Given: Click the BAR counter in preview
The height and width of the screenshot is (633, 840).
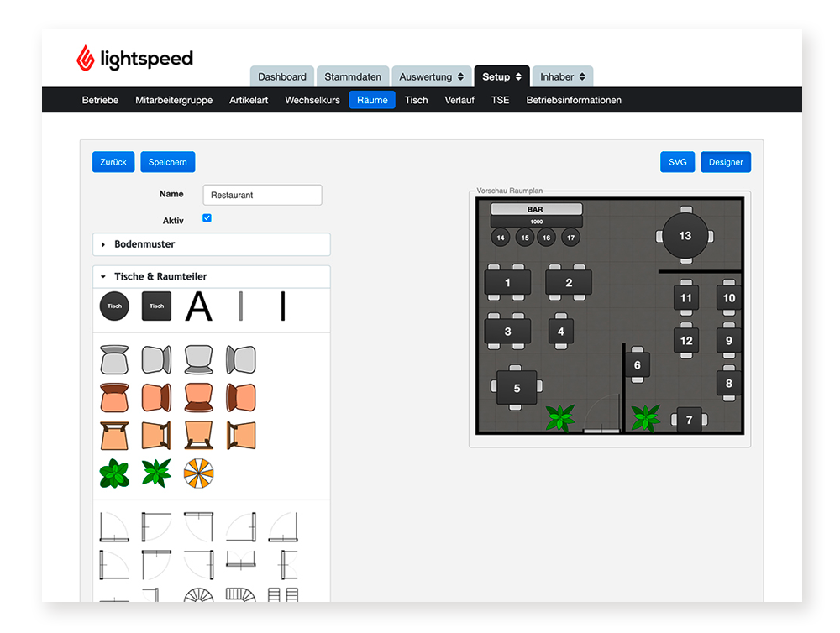Looking at the screenshot, I should click(536, 209).
